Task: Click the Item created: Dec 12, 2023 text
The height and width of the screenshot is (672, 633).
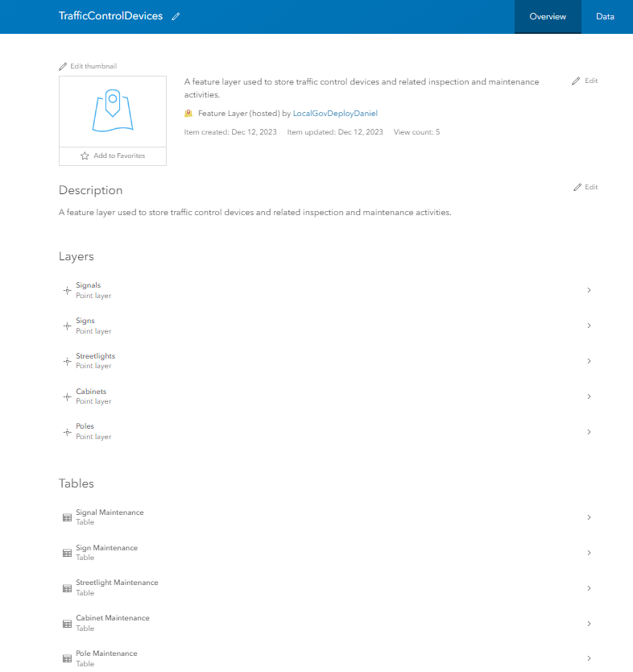Action: (230, 132)
